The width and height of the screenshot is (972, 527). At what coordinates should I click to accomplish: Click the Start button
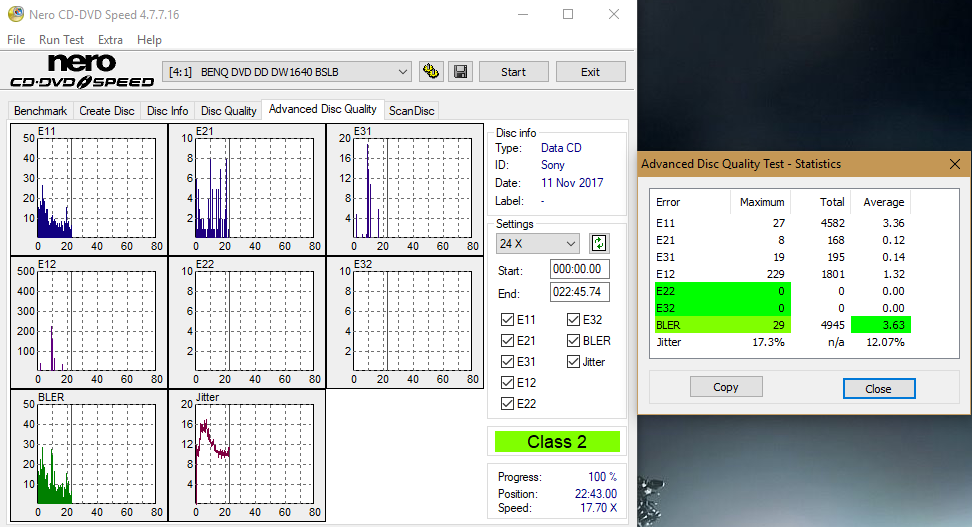point(513,72)
